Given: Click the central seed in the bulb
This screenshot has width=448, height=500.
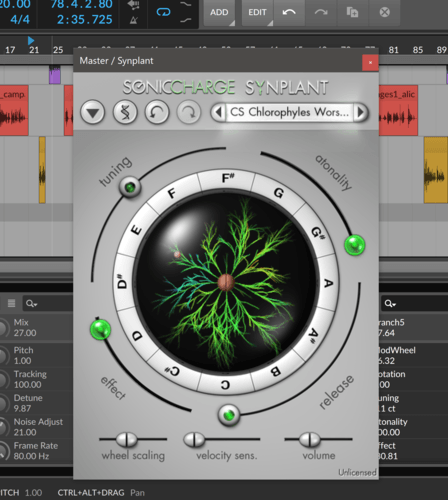Looking at the screenshot, I should coord(226,283).
